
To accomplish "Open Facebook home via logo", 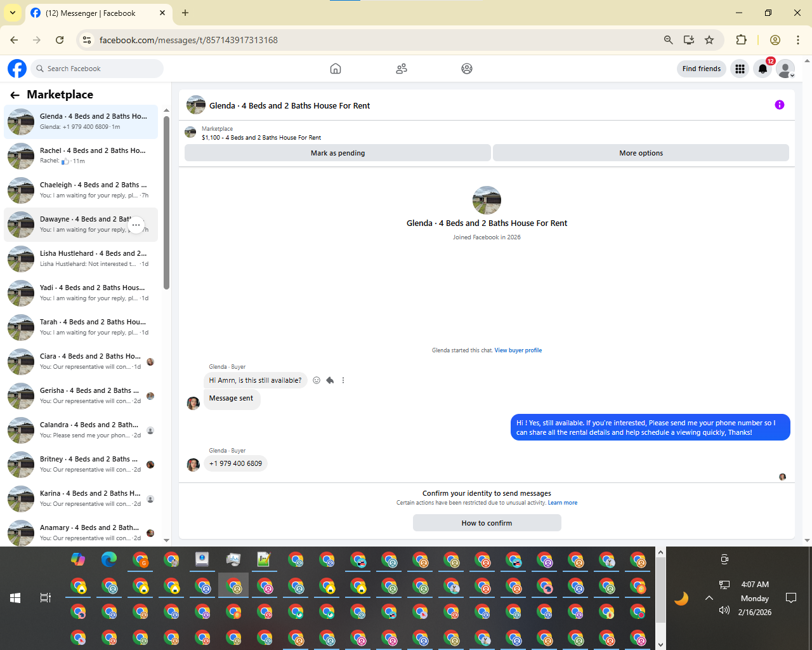I will [17, 69].
